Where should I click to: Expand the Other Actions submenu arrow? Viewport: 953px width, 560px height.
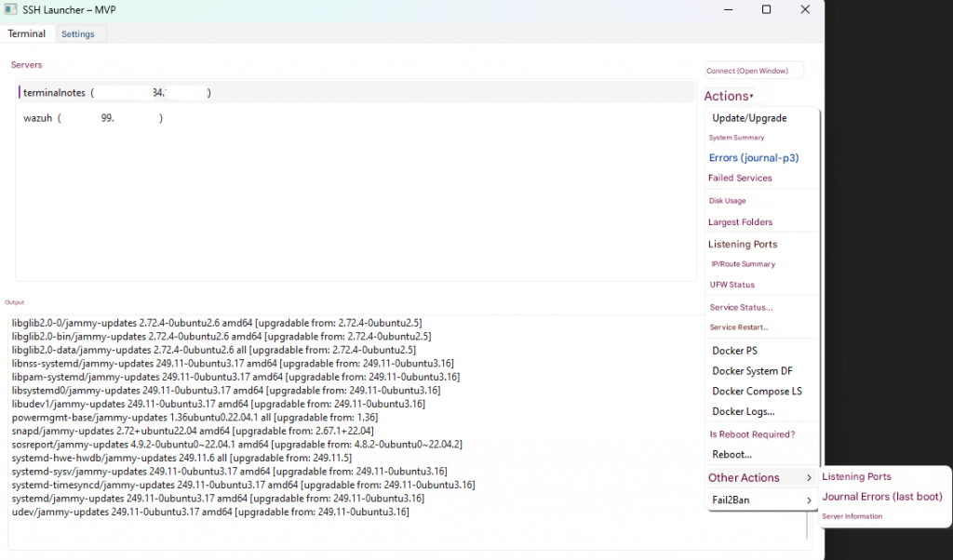pyautogui.click(x=808, y=478)
